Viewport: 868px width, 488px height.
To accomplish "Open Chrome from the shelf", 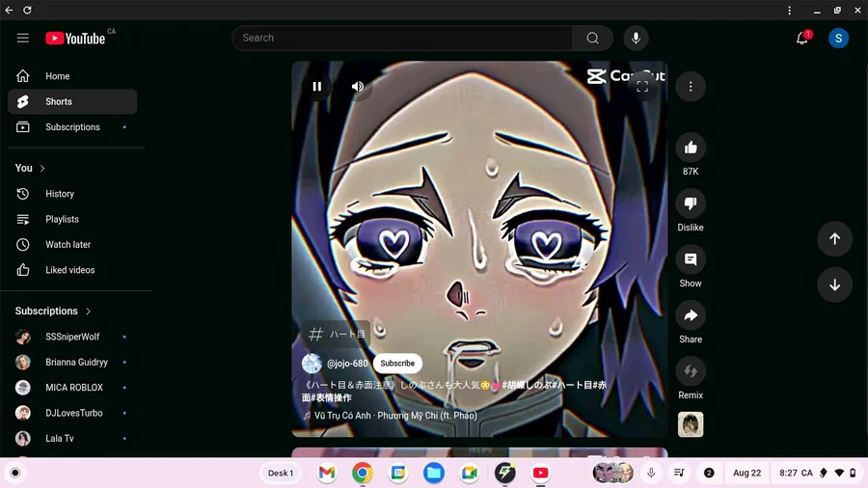I will [x=362, y=473].
